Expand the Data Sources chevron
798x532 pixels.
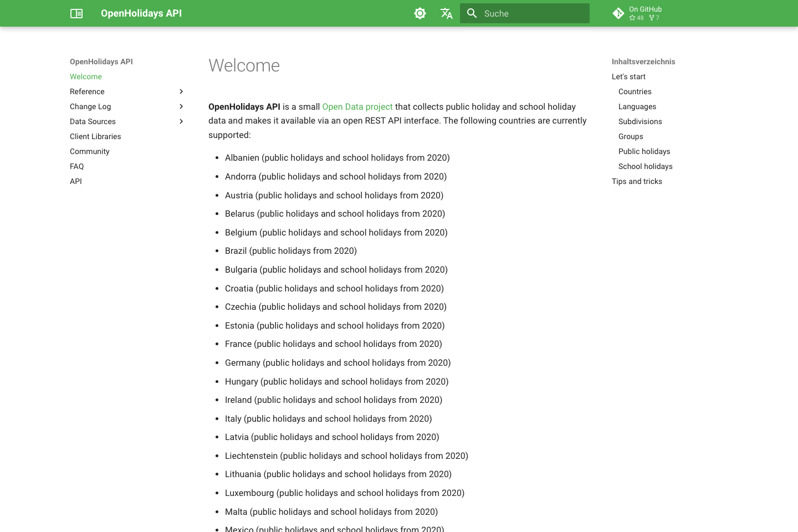[181, 121]
